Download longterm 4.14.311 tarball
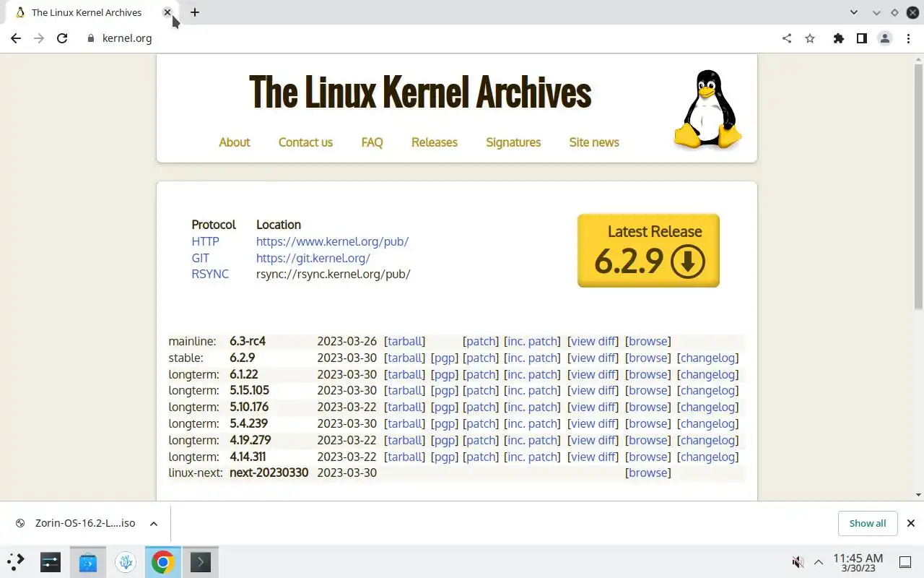This screenshot has height=578, width=924. (x=404, y=457)
